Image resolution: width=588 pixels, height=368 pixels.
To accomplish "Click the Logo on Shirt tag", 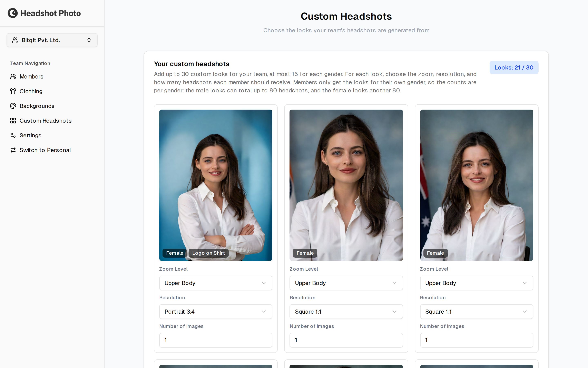I will pos(208,253).
